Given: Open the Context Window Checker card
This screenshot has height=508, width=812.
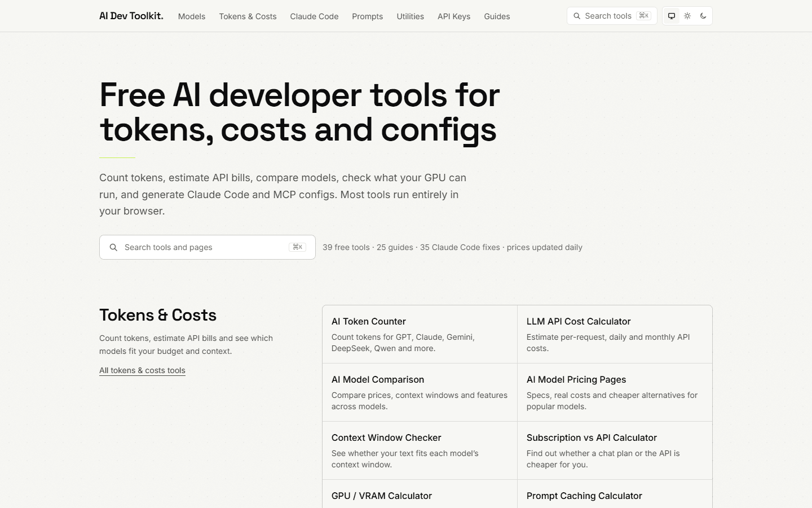Looking at the screenshot, I should tap(420, 450).
